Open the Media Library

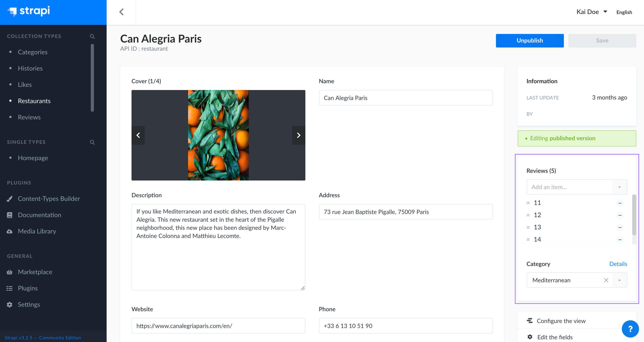click(37, 231)
